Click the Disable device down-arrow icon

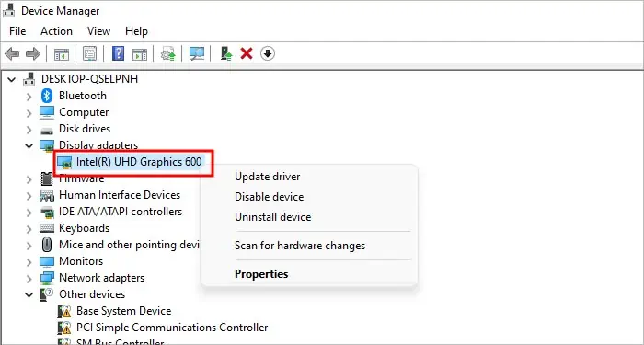268,53
